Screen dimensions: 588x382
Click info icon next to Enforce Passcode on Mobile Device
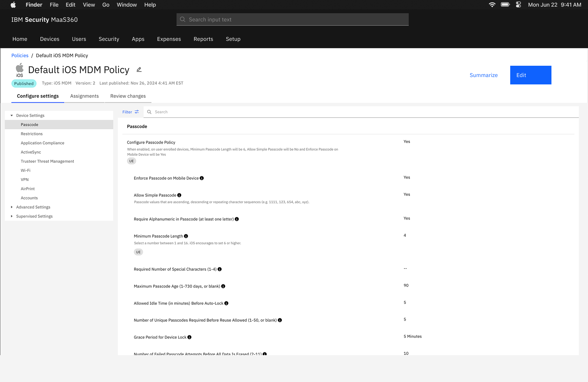point(201,178)
